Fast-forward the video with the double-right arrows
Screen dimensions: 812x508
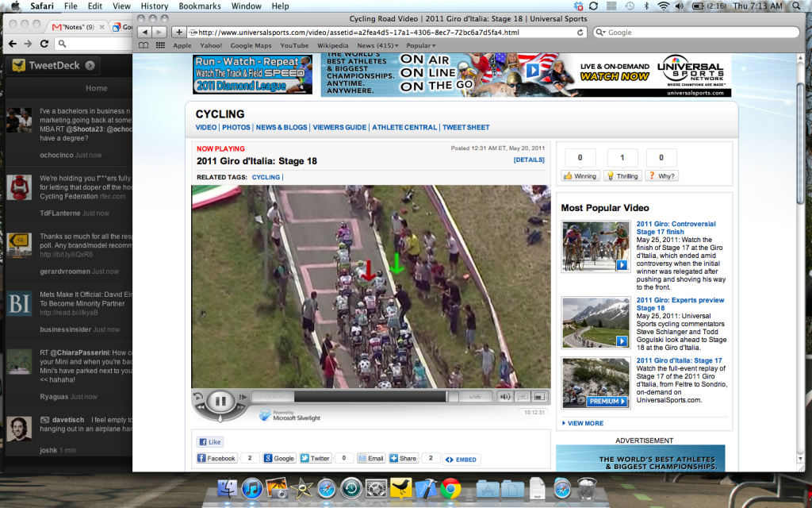point(240,408)
